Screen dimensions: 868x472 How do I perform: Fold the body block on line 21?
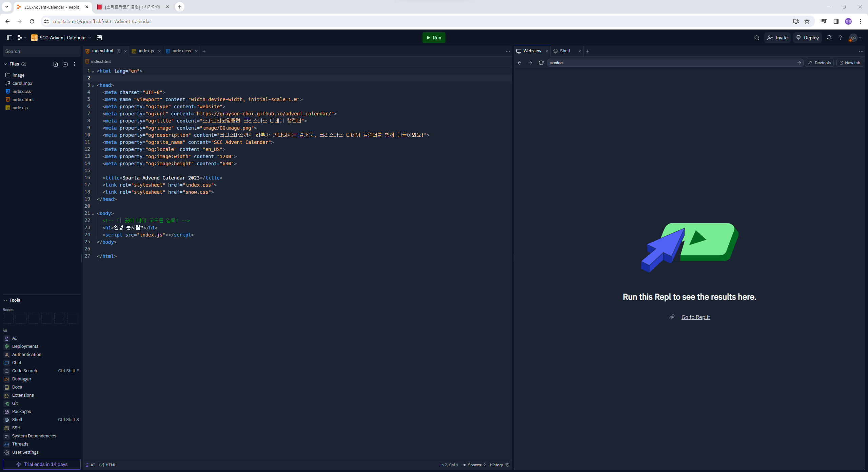[93, 214]
